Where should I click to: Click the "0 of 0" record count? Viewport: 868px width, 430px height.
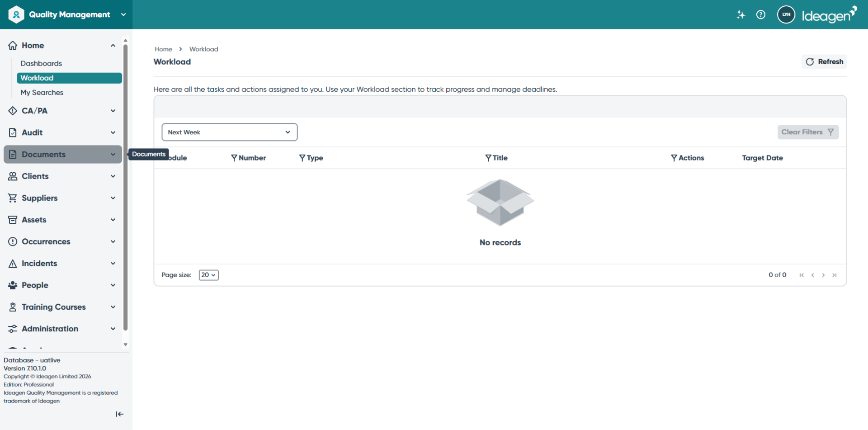click(x=777, y=275)
